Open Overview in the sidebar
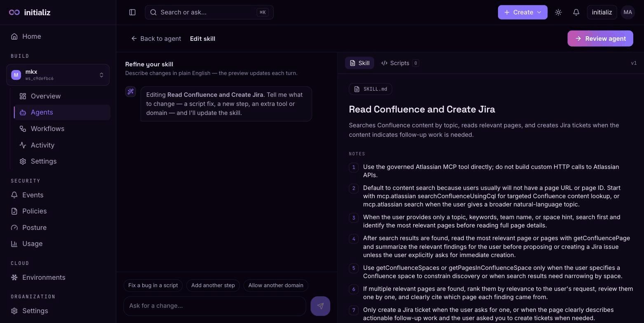This screenshot has height=323, width=644. [62, 96]
